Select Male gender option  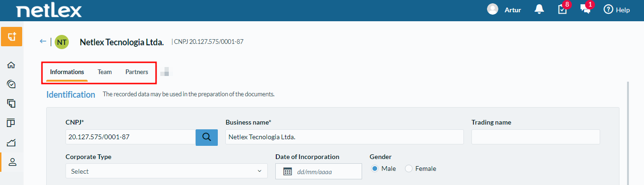(375, 168)
